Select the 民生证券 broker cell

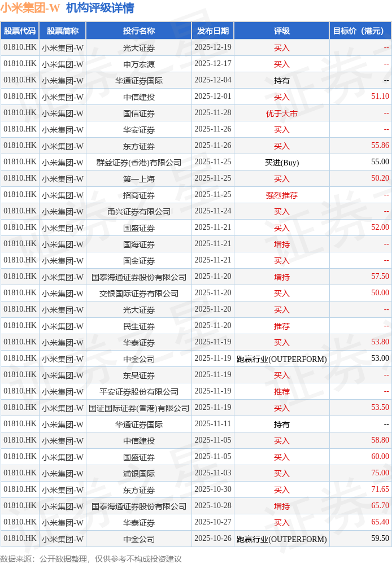[139, 326]
